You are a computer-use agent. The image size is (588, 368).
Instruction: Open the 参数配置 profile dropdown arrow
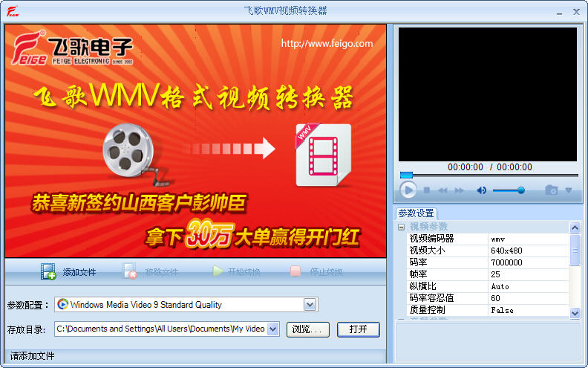click(x=310, y=305)
